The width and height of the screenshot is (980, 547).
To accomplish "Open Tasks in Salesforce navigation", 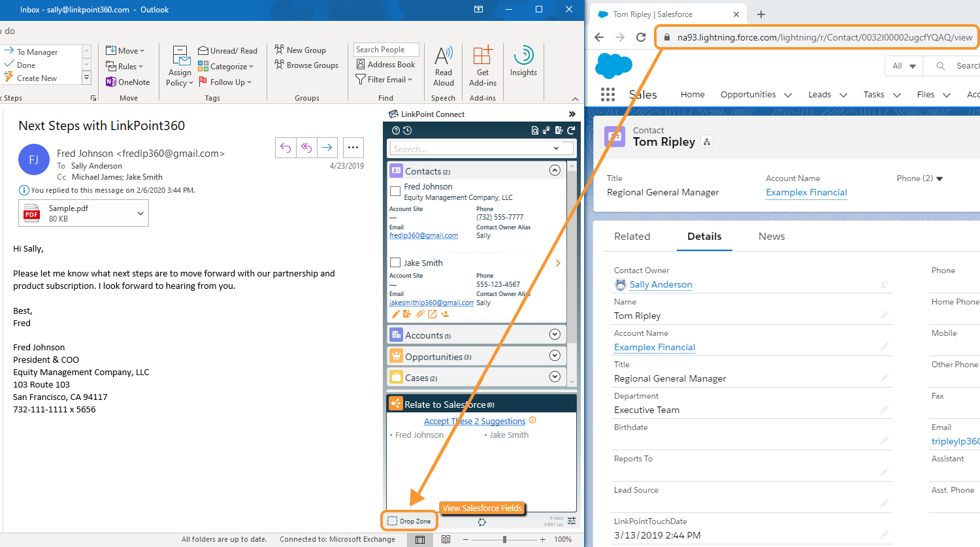I will click(x=874, y=95).
